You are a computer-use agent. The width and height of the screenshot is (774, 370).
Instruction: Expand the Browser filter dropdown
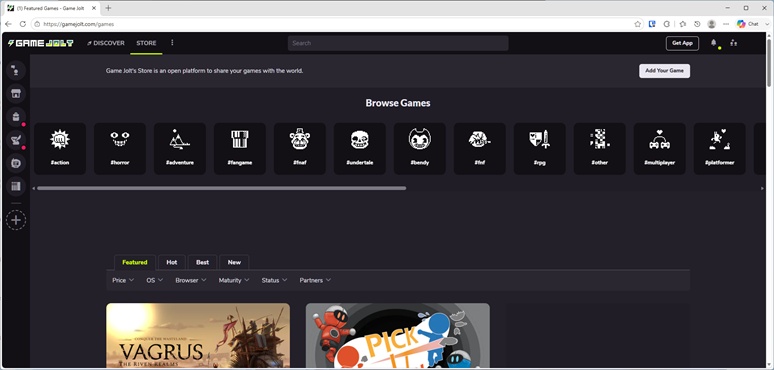click(x=191, y=280)
